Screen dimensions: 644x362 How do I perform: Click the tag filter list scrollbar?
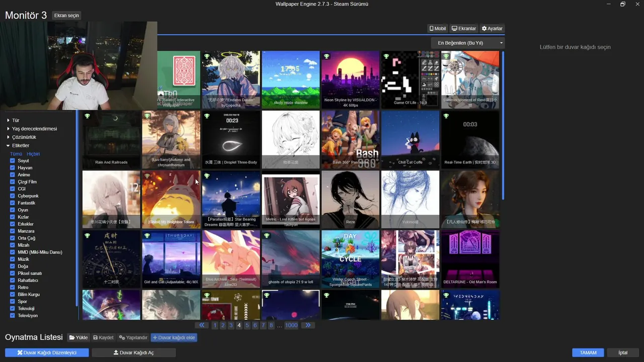coord(76,209)
